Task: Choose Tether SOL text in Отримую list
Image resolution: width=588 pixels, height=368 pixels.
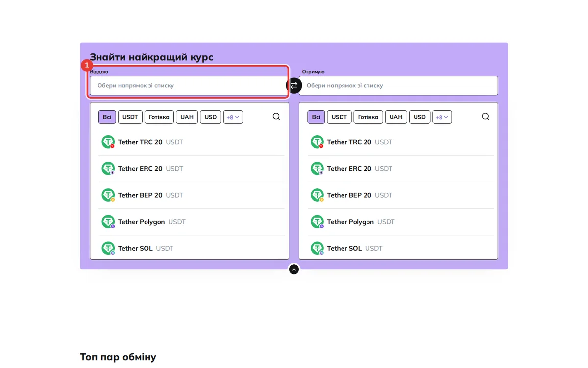Action: (x=344, y=248)
